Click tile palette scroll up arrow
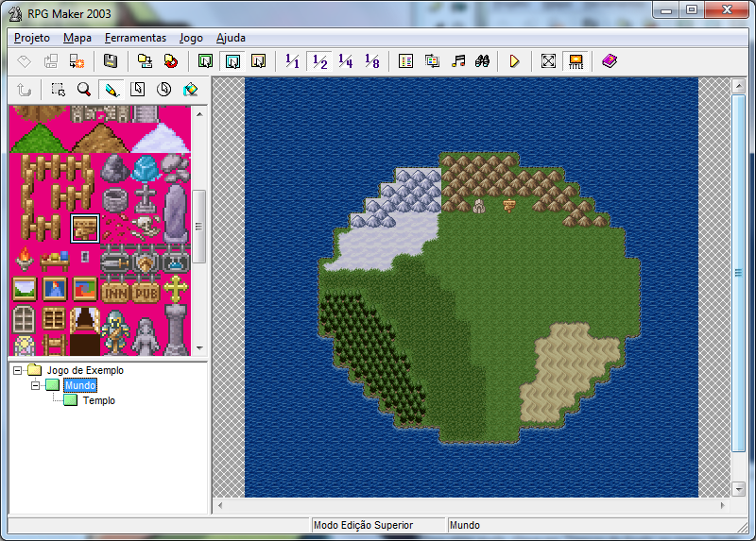 [199, 114]
